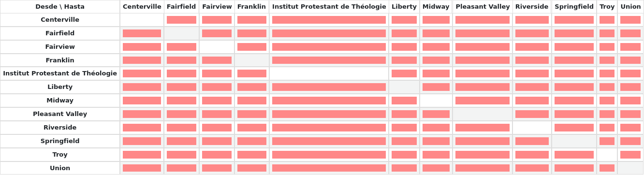Screen dimensions: 644x175
Task: Click the Springfield to Troy cell
Action: 607,141
